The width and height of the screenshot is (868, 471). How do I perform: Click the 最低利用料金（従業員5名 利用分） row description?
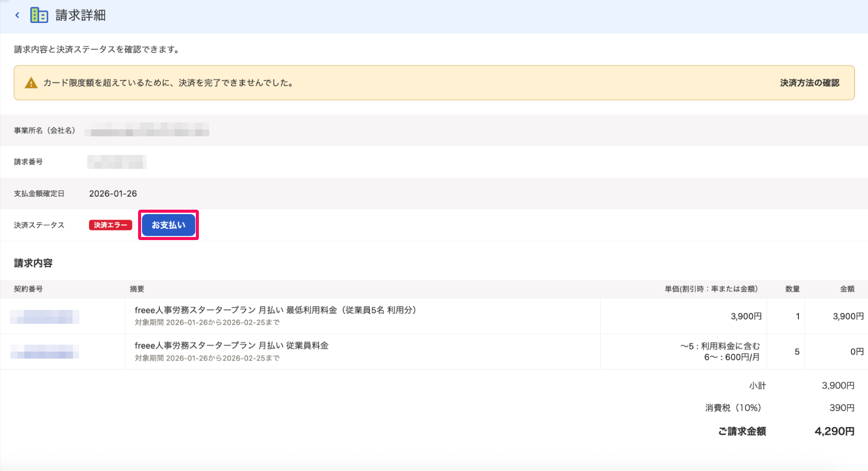(276, 310)
